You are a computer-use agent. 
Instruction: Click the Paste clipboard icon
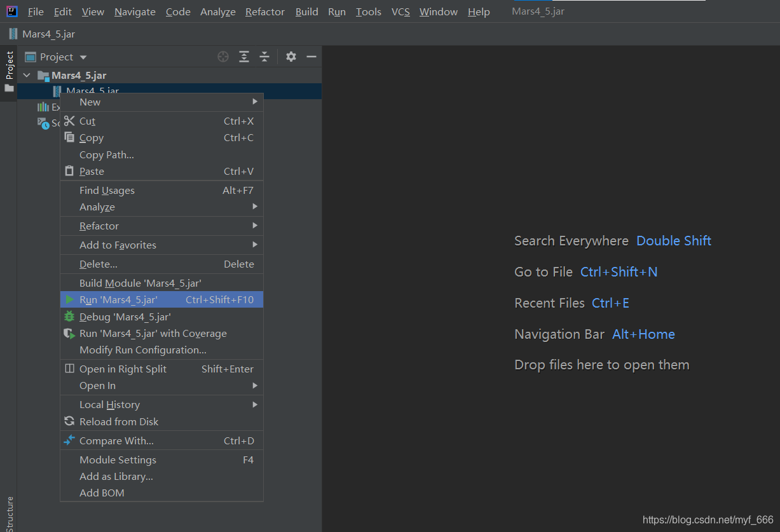(69, 171)
